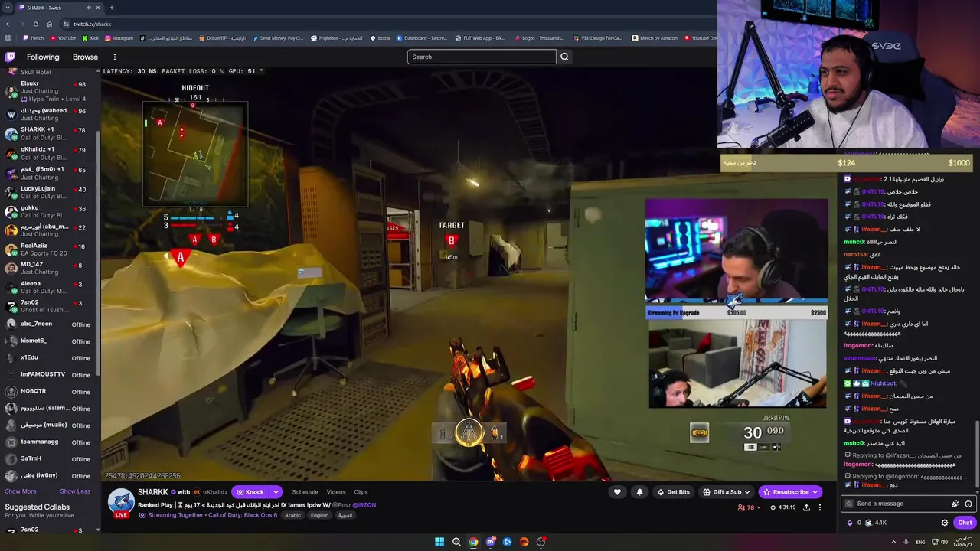Switch to the Schedule tab
This screenshot has width=980, height=551.
pos(305,492)
